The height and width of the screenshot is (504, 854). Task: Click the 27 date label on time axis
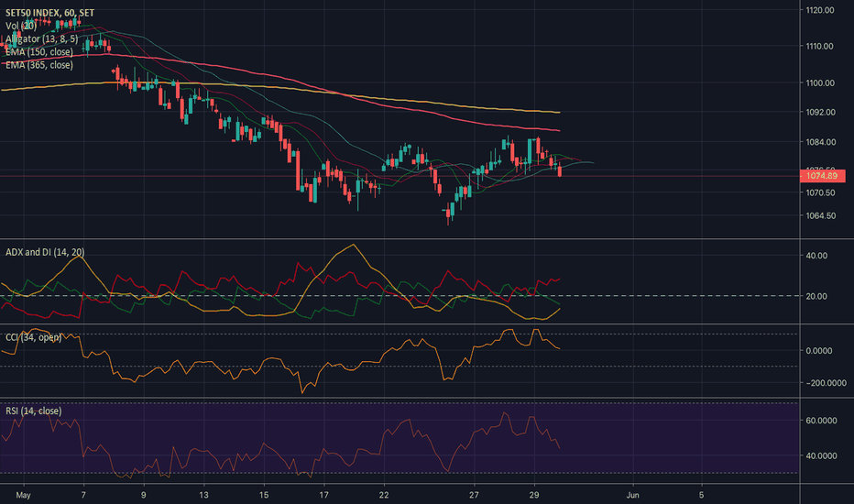475,495
